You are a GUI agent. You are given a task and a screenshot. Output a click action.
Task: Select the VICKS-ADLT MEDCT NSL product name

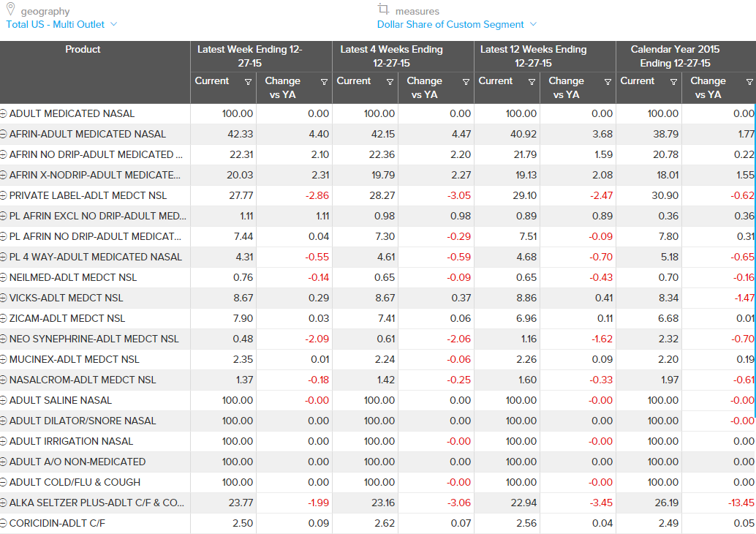[x=67, y=298]
